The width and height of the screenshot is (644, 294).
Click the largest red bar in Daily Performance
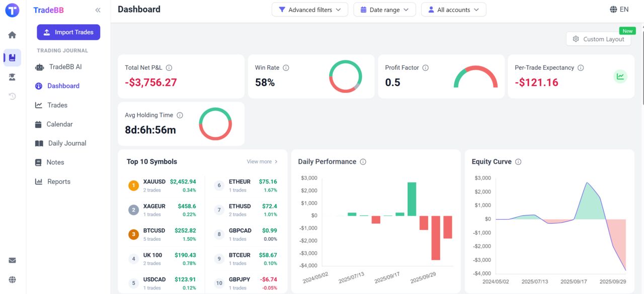pos(436,238)
